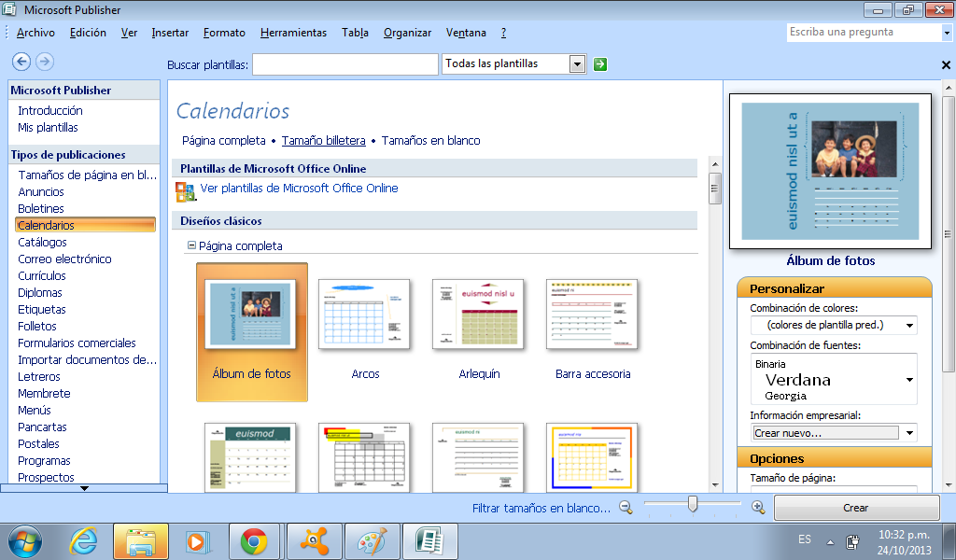Click the Crear button
956x560 pixels.
pyautogui.click(x=856, y=508)
